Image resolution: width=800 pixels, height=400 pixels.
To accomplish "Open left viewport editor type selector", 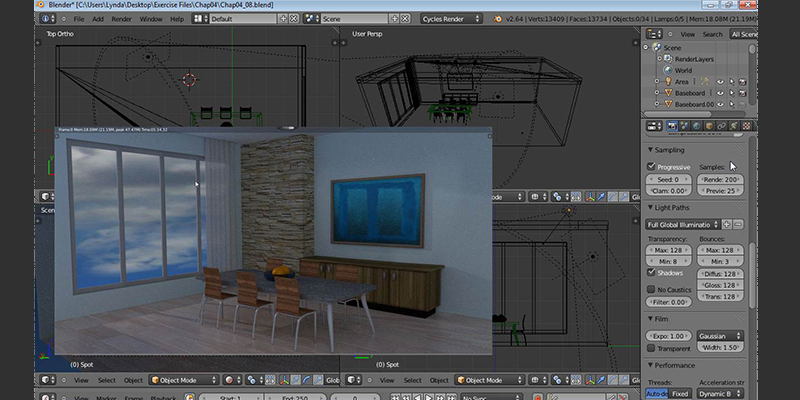I will pos(48,380).
